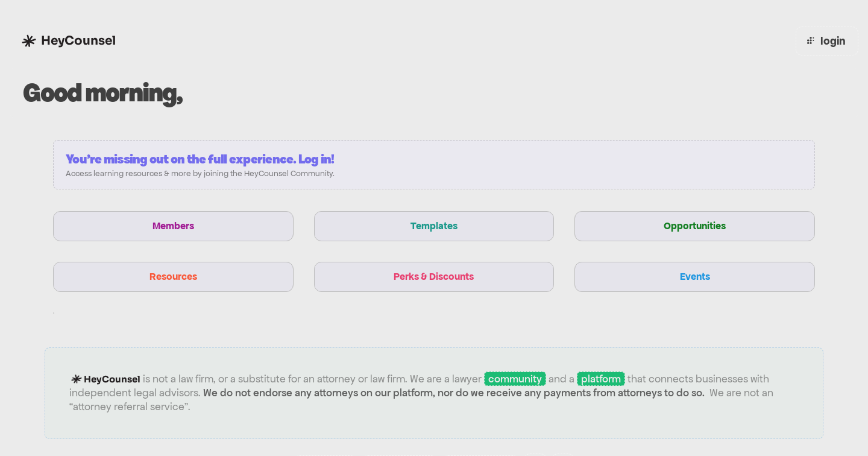Go to Opportunities
Image resolution: width=868 pixels, height=456 pixels.
pyautogui.click(x=694, y=226)
